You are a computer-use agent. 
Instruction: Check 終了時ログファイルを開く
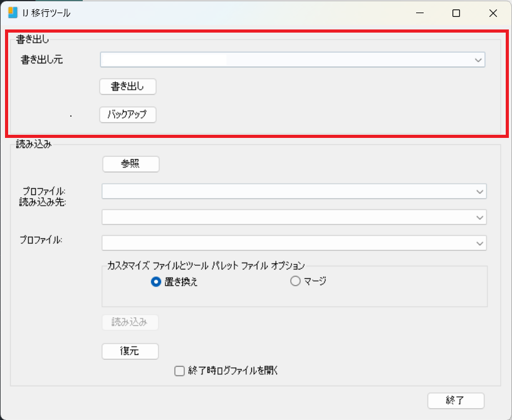(x=179, y=371)
